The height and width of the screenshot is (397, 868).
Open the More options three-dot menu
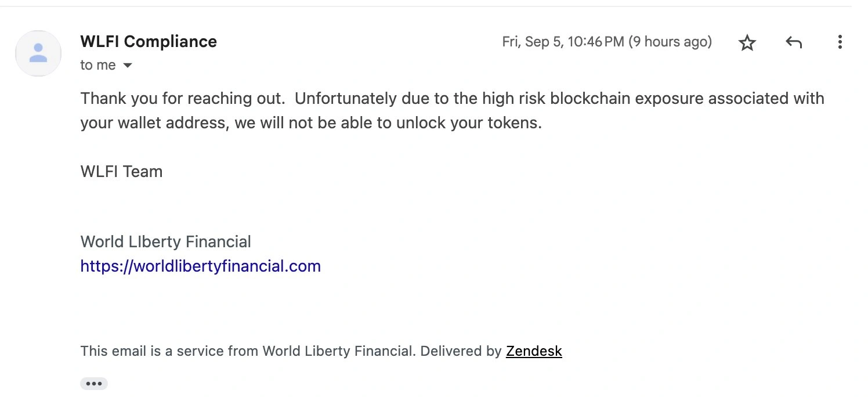(840, 42)
